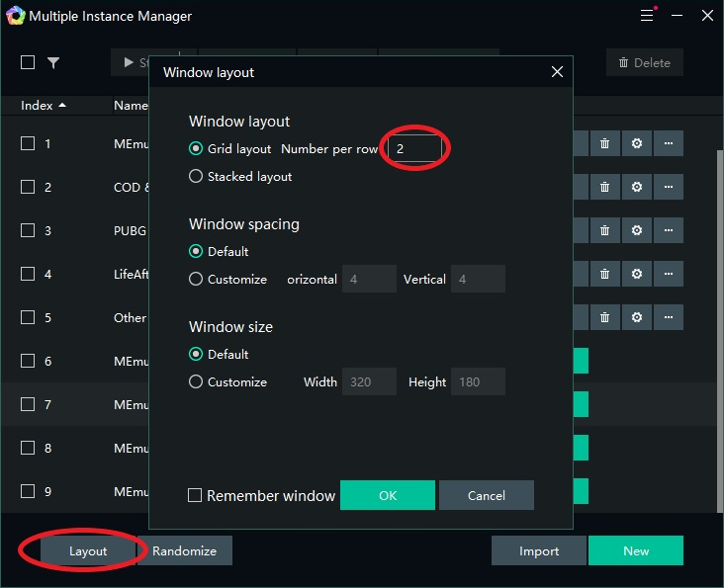Open gear settings for instance 5
Viewport: 724px width, 588px height.
tap(637, 317)
